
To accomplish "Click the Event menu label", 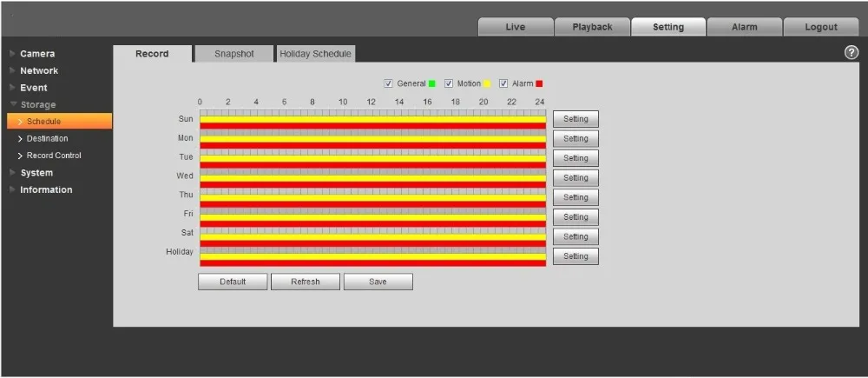I will [34, 88].
